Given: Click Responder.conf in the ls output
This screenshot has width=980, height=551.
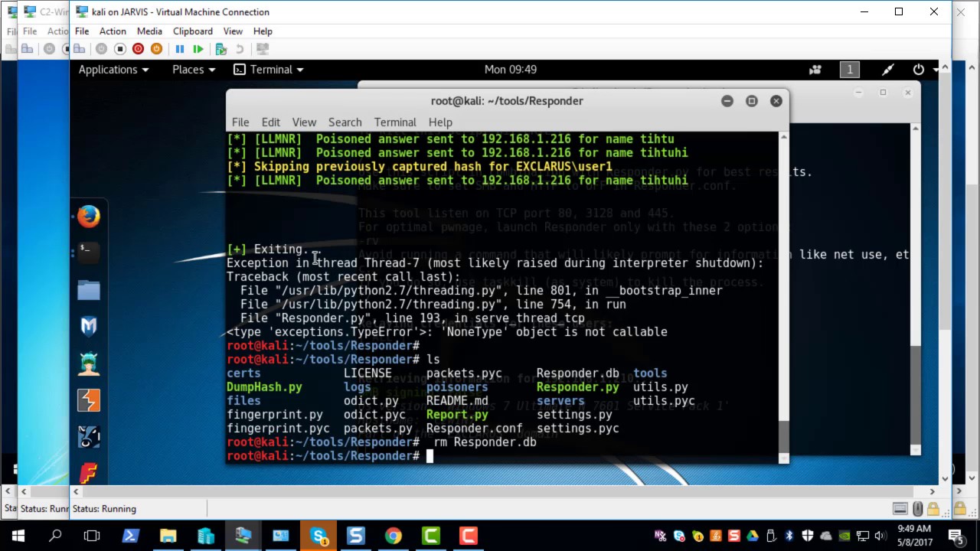Looking at the screenshot, I should click(x=474, y=429).
